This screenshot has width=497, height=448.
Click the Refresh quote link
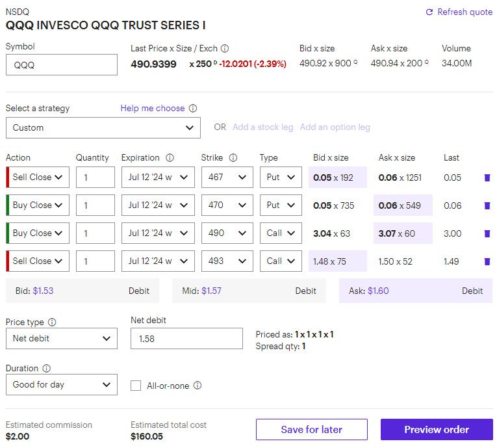coord(465,12)
